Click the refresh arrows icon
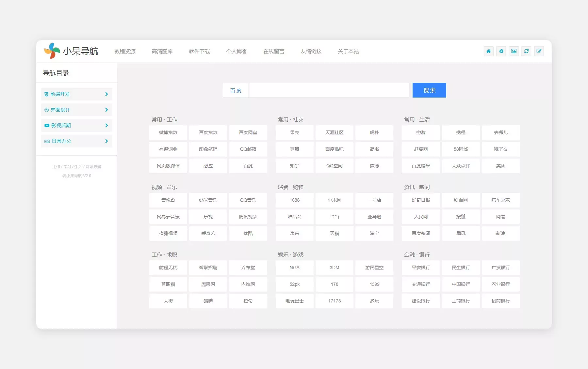 coord(526,51)
